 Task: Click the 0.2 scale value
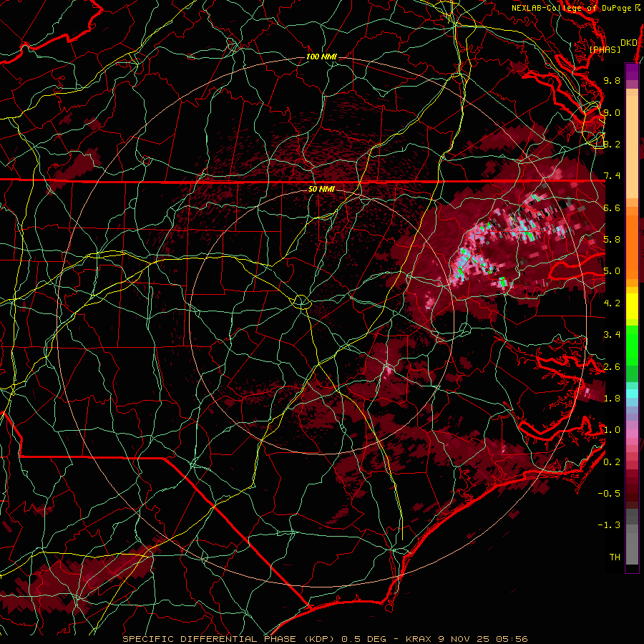(x=612, y=462)
